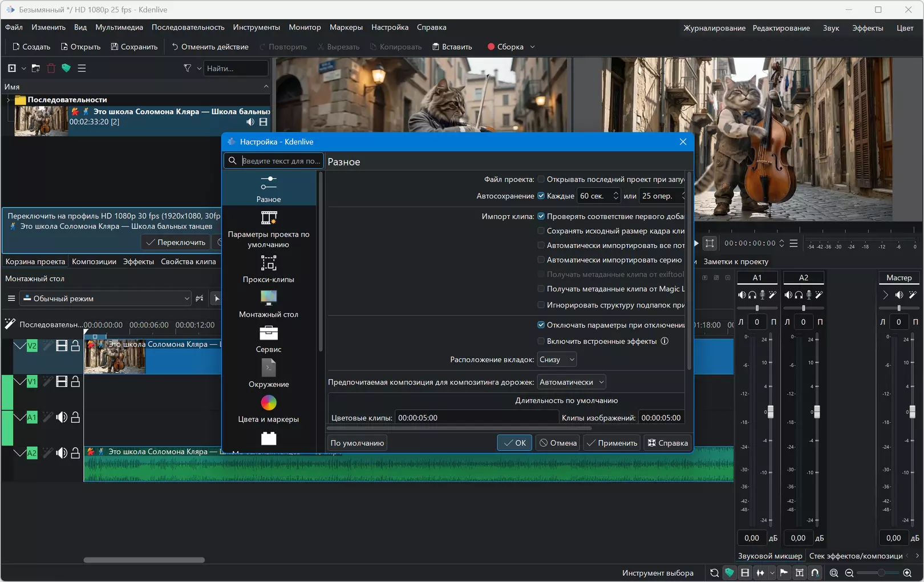Select the Сервис settings category
The height and width of the screenshot is (582, 924).
click(x=269, y=339)
